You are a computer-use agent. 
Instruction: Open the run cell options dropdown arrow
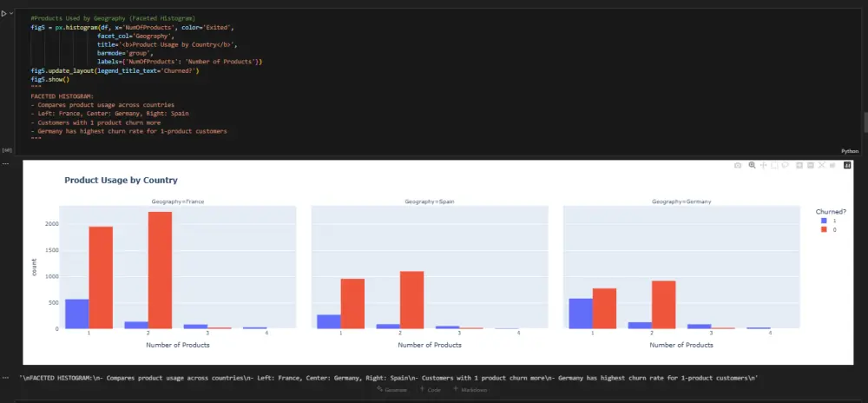(11, 13)
